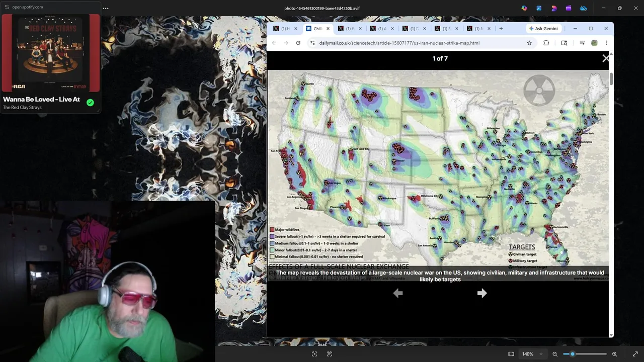Close the Daily Mail tab
644x362 pixels.
pyautogui.click(x=328, y=29)
